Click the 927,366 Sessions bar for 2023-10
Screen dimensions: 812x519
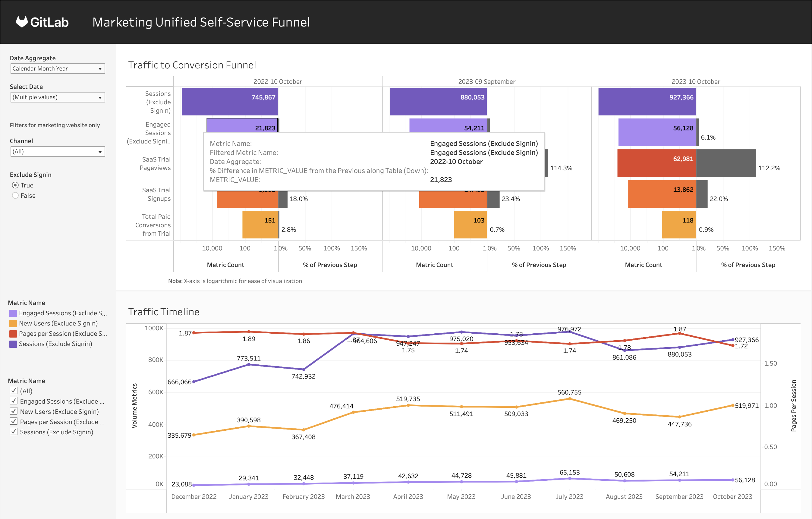click(647, 102)
